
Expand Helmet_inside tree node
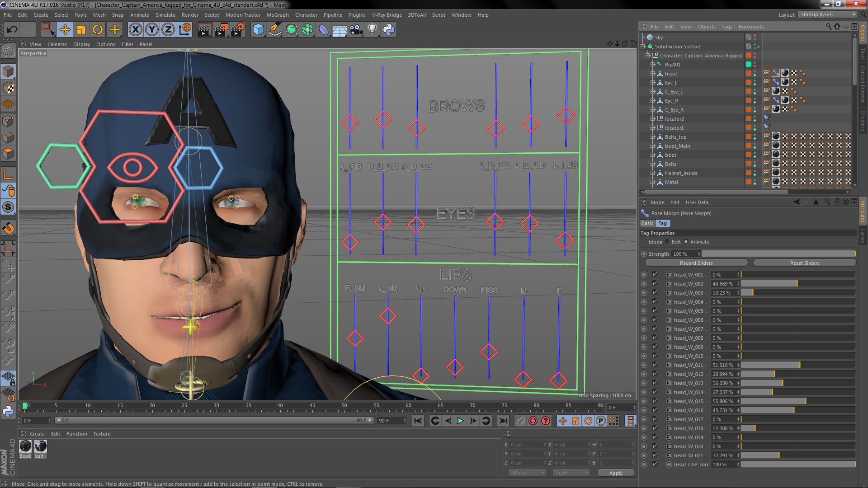point(653,173)
